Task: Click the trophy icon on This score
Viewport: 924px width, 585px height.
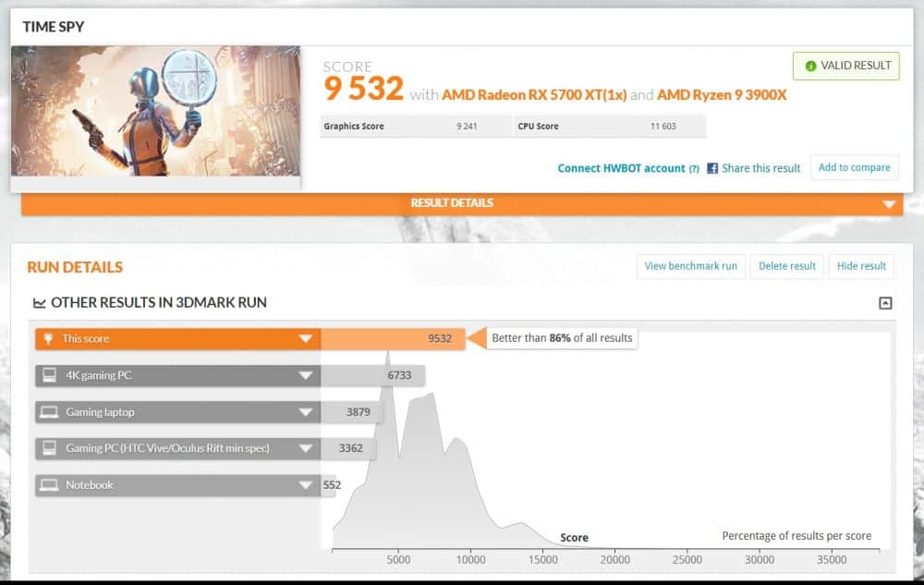Action: (49, 339)
